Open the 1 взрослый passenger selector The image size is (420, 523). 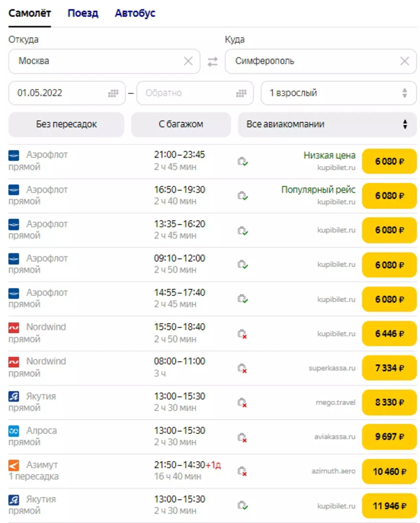(338, 93)
